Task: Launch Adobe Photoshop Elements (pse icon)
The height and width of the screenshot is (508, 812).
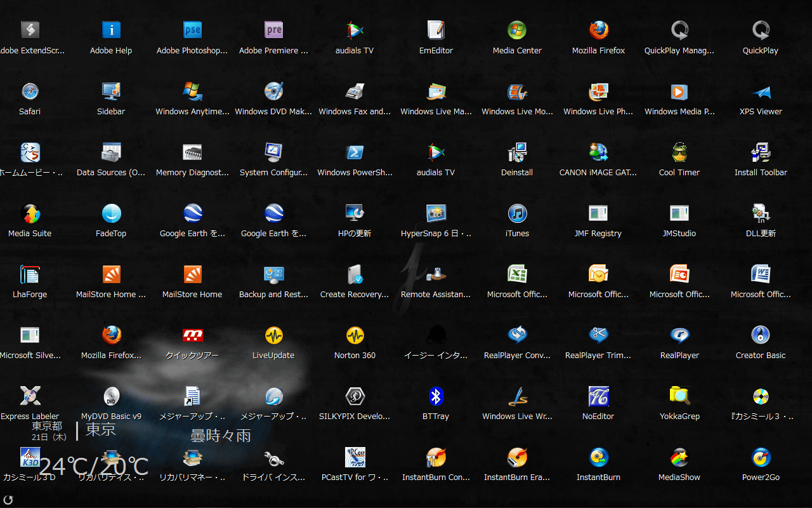Action: coord(192,30)
